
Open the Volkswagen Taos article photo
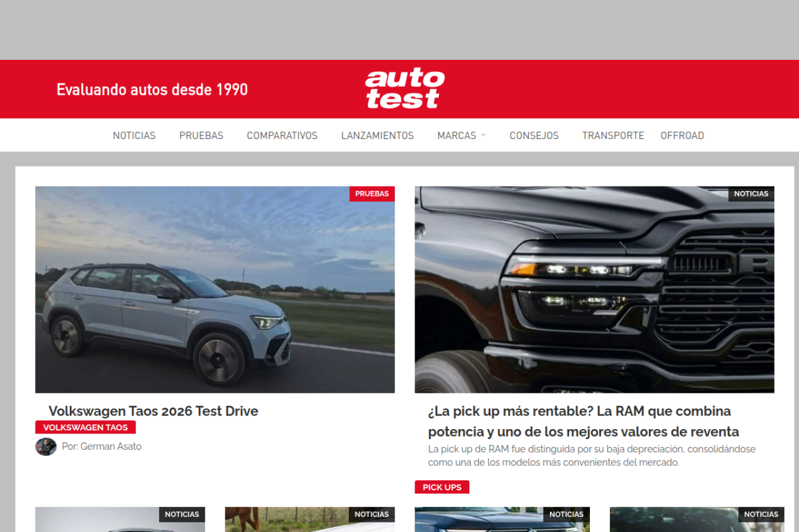[215, 289]
